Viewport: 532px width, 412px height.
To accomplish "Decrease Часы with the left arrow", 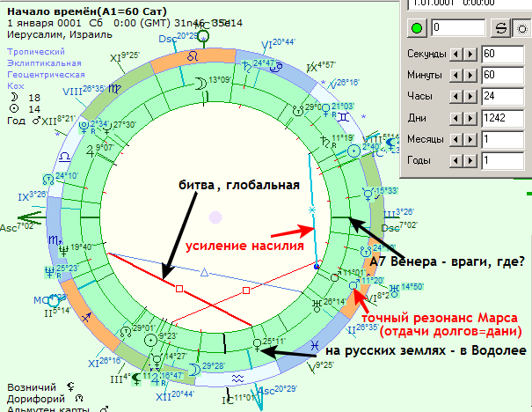I will tap(455, 97).
